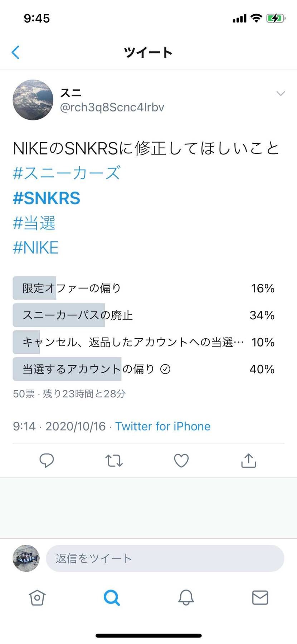Like the tweet with heart icon
297x644 pixels.
tap(181, 461)
